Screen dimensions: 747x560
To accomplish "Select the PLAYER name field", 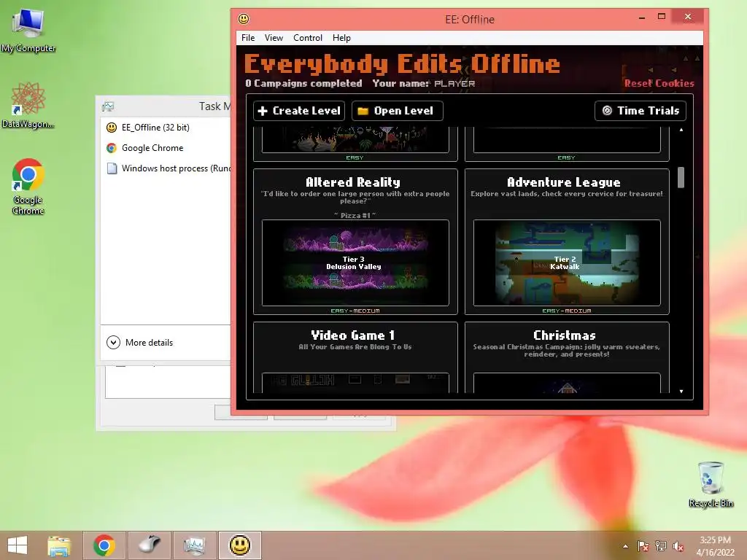I will pyautogui.click(x=454, y=83).
